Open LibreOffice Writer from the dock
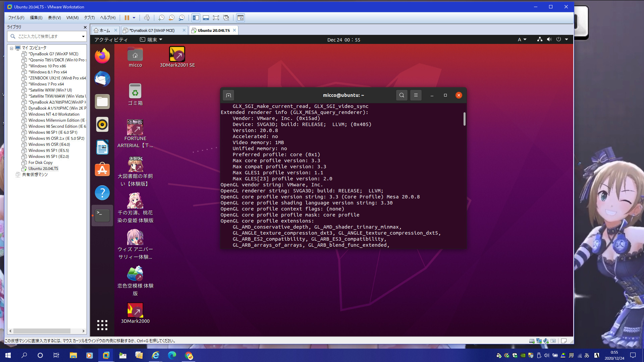Image resolution: width=644 pixels, height=362 pixels. click(102, 147)
